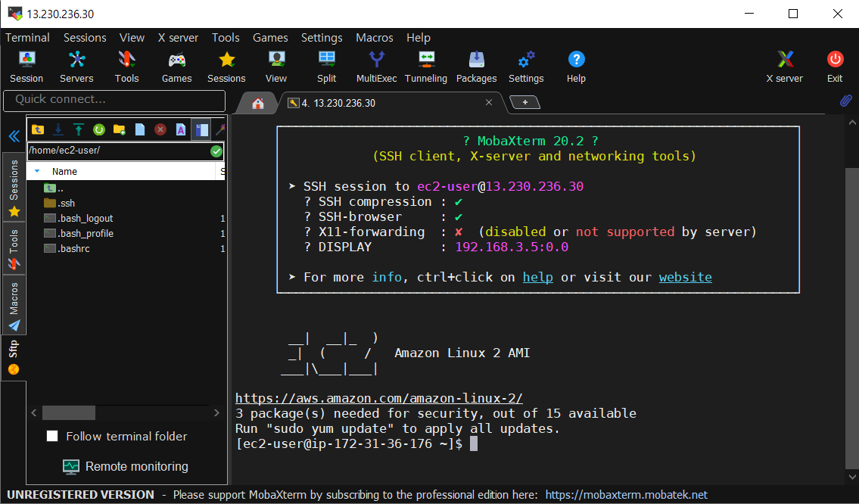The width and height of the screenshot is (859, 504).
Task: Create a new file in SFTP browser
Action: click(140, 129)
